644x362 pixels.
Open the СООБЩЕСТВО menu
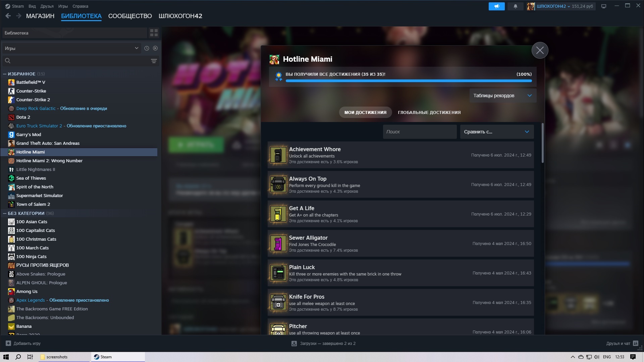(130, 16)
